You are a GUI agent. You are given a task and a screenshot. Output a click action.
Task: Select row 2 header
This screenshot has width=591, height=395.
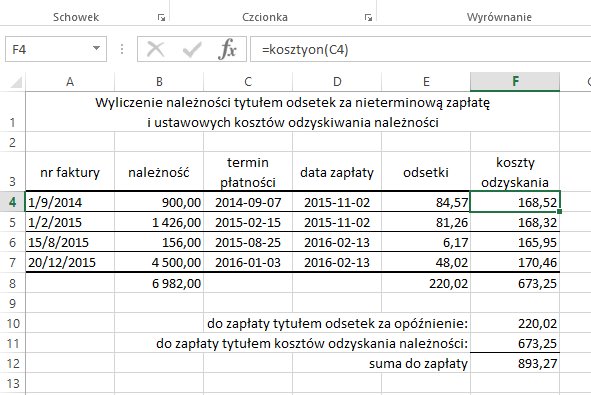12,142
